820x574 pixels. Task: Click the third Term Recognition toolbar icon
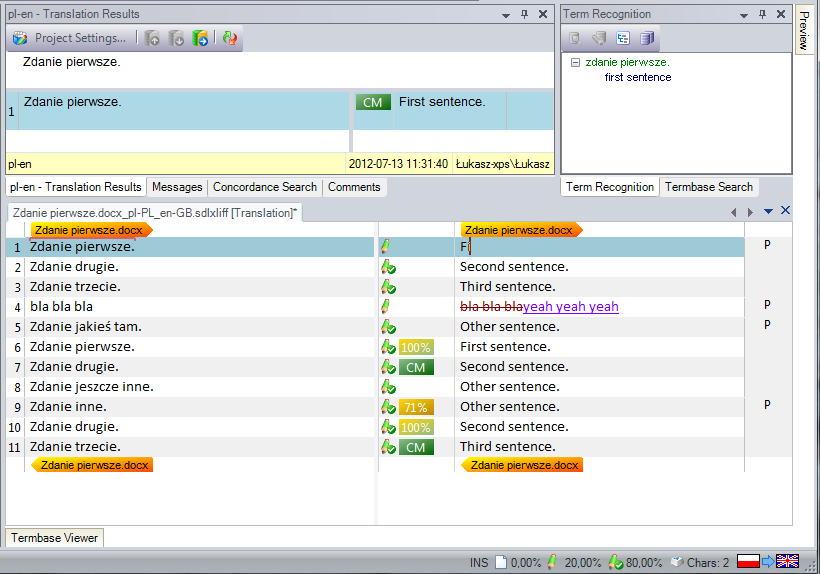[x=622, y=38]
